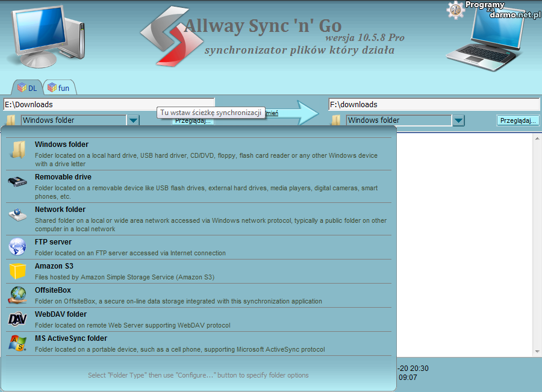Select the Windows folder icon in list
The height and width of the screenshot is (392, 542).
pos(17,149)
